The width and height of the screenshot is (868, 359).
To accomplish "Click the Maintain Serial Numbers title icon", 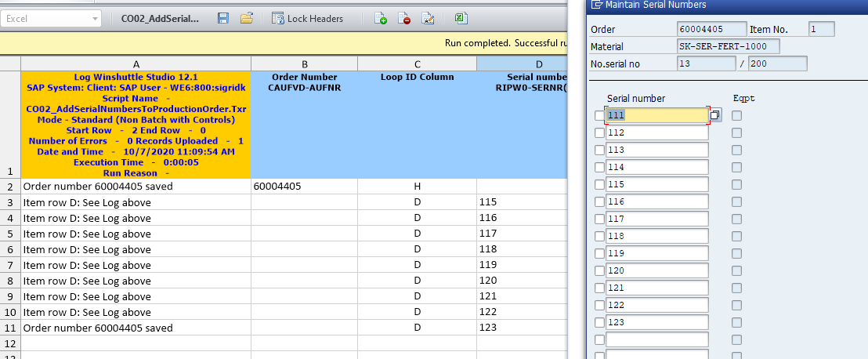I will coord(597,5).
